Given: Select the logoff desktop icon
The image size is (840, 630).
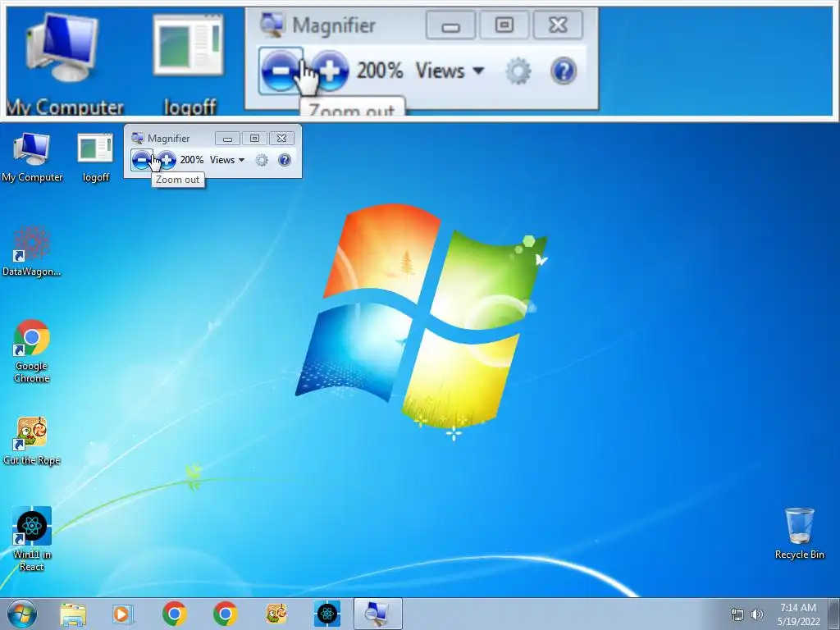Looking at the screenshot, I should coord(95,157).
